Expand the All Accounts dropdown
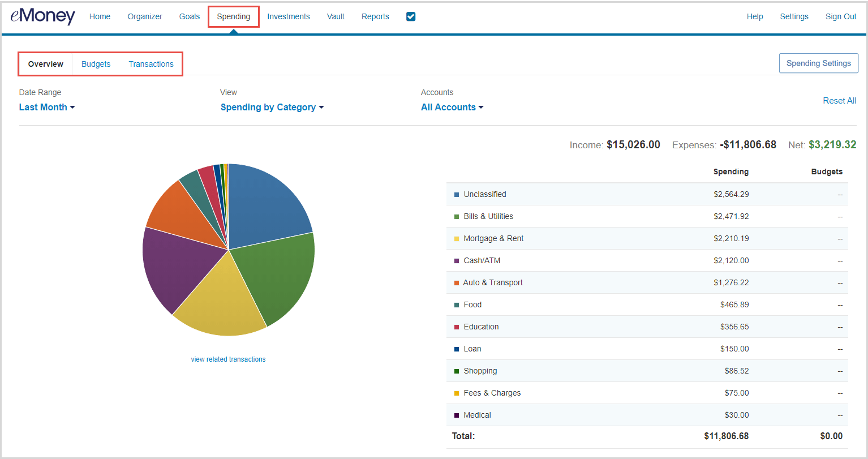This screenshot has width=868, height=459. 452,107
